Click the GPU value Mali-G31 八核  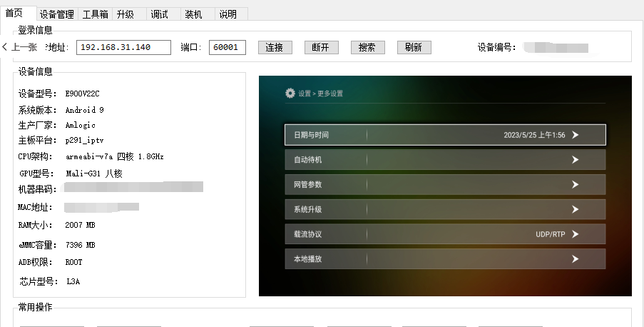[x=94, y=173]
